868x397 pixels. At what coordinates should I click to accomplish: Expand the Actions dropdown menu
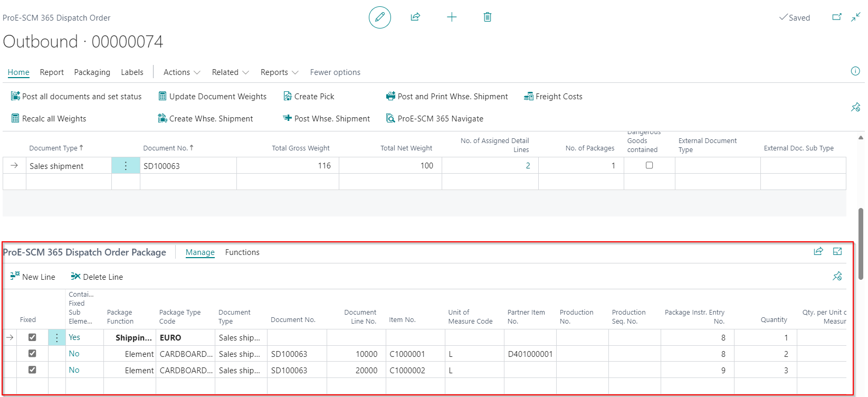(182, 72)
